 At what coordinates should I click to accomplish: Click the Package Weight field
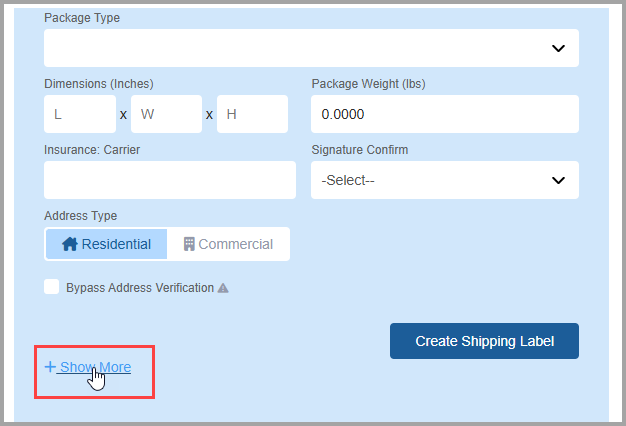(445, 114)
